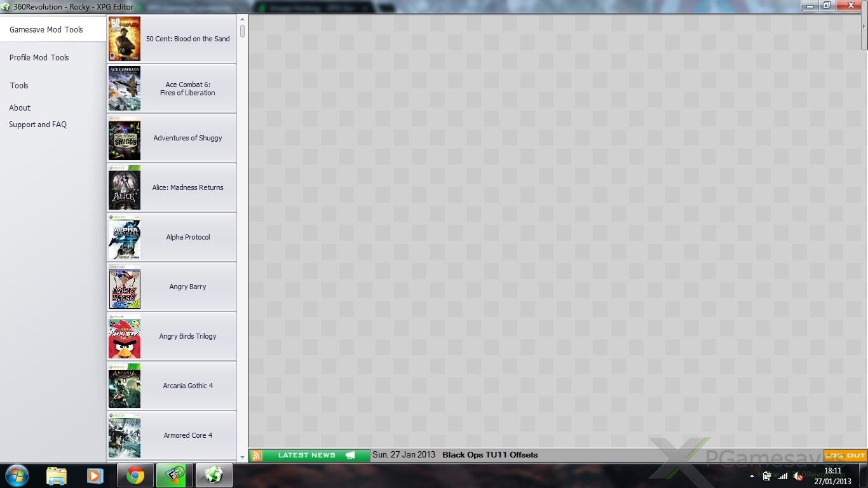Click the Arcania Gothic 4 cover icon

click(125, 386)
